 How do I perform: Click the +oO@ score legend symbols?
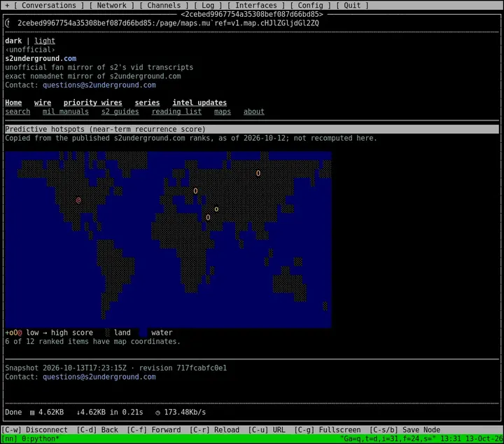13,333
